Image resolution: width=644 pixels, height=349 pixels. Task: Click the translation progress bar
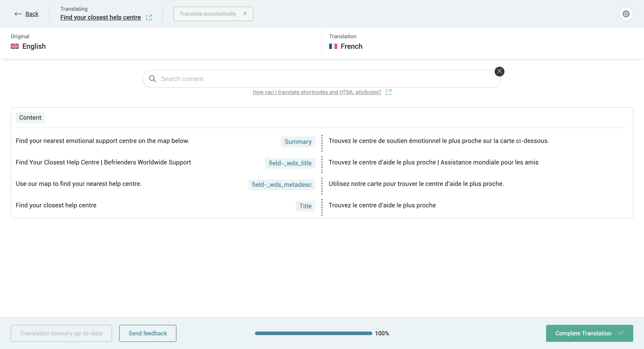point(313,334)
